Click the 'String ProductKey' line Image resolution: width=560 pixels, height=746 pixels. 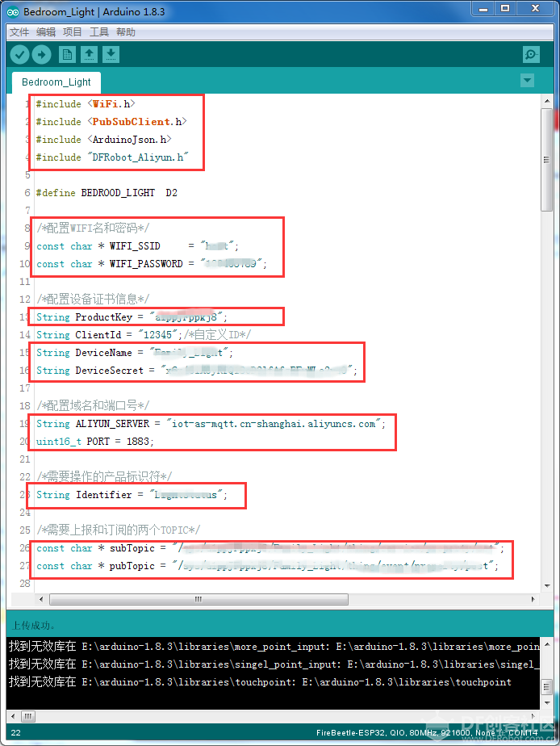(x=132, y=316)
